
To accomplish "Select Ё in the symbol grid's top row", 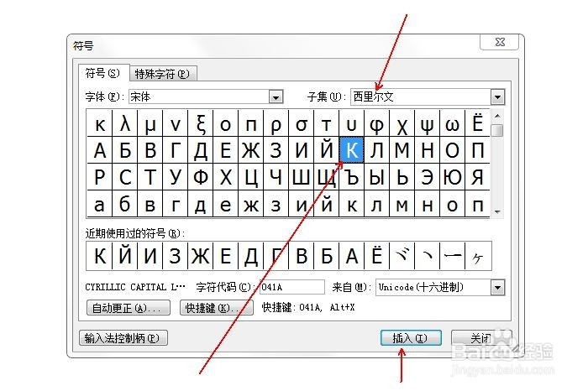I will pyautogui.click(x=477, y=123).
